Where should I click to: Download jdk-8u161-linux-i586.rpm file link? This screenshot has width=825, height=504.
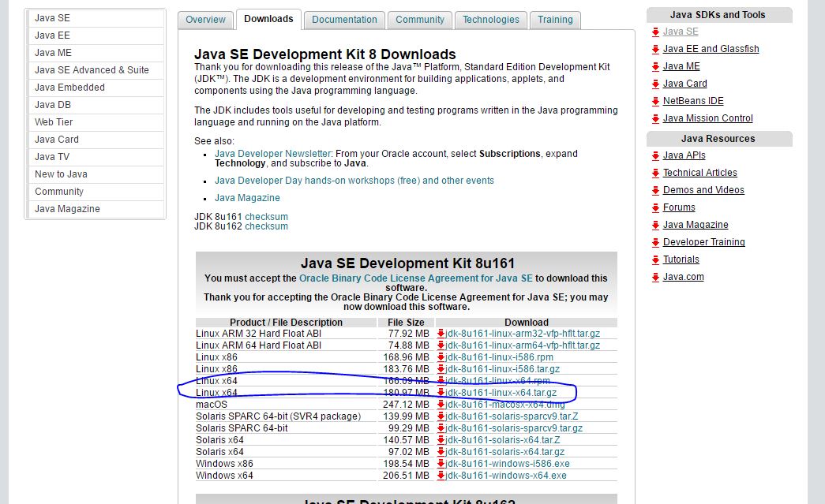point(499,357)
